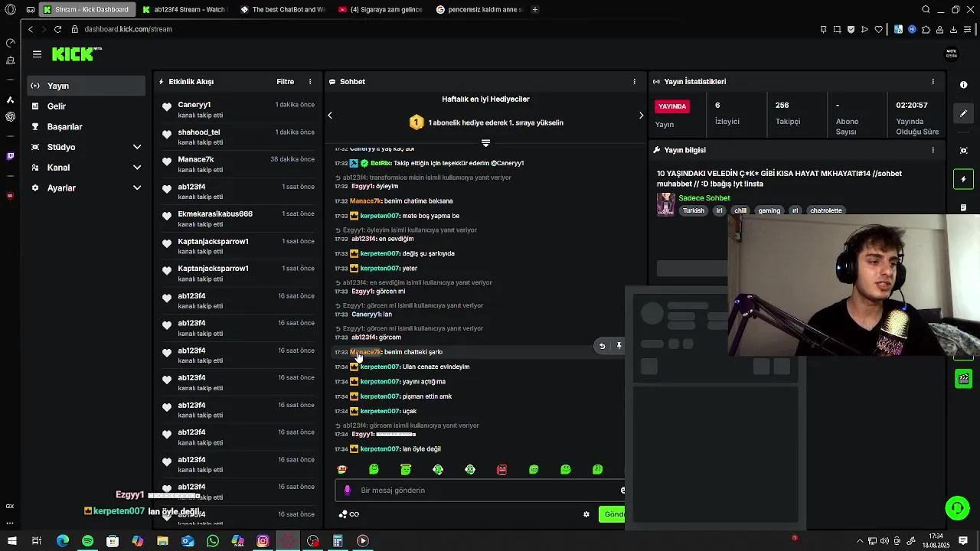Image resolution: width=980 pixels, height=551 pixels.
Task: Click the purple microphone icon in chat input
Action: point(347,491)
